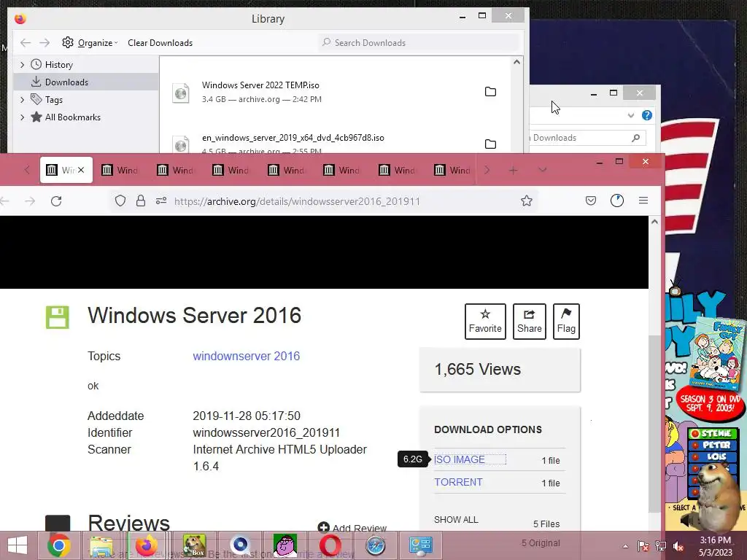Expand the All Bookmarks tree item
Screen dimensions: 747x560
tap(23, 117)
